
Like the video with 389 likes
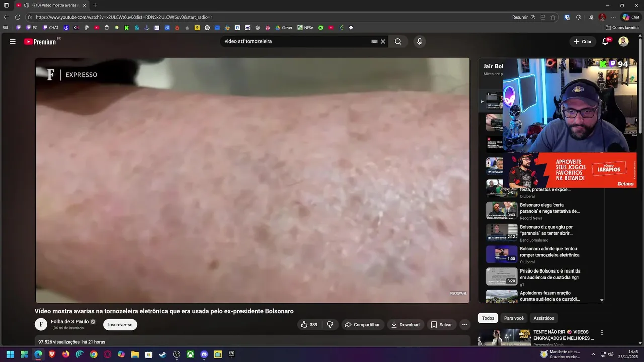309,325
